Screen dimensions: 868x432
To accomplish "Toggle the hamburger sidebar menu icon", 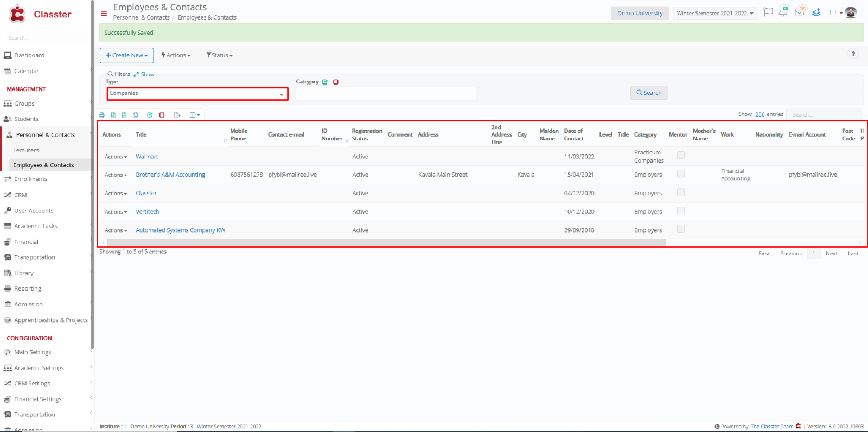I will tap(104, 14).
